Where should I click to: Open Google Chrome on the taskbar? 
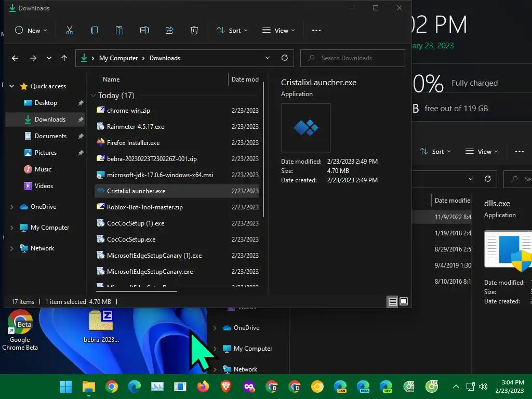(112, 387)
